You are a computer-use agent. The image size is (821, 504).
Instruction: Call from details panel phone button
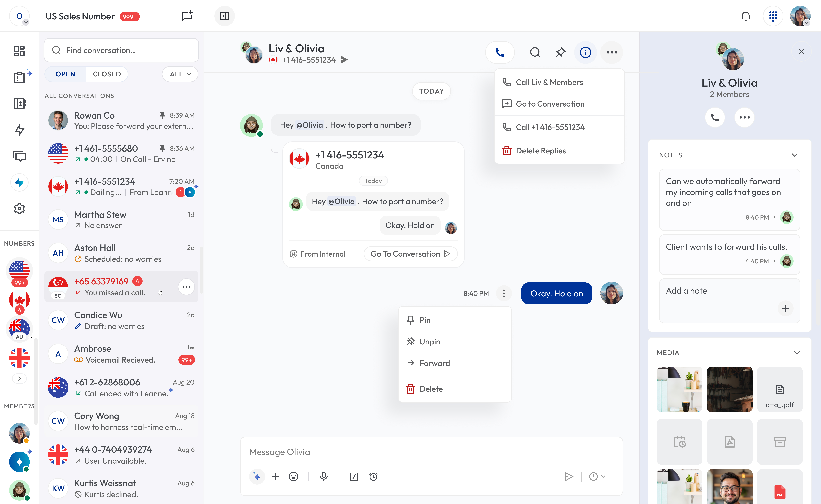pos(715,117)
